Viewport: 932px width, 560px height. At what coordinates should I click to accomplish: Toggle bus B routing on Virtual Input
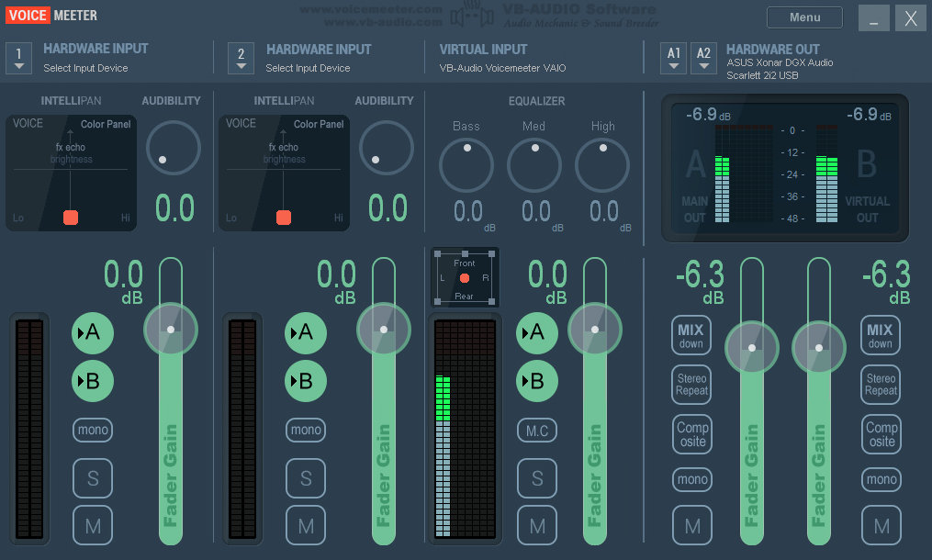(x=537, y=381)
